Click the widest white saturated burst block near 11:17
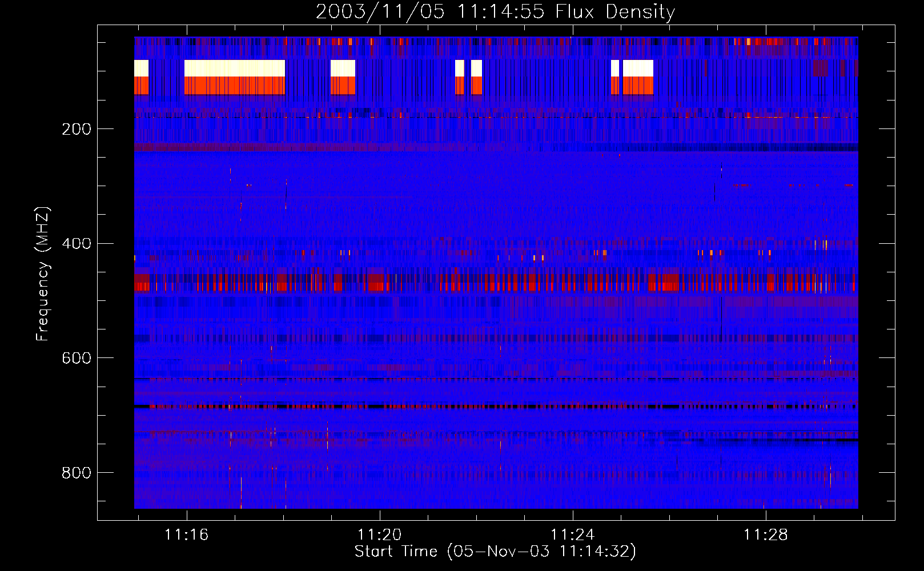Screen dimensions: 924x571 pos(235,69)
